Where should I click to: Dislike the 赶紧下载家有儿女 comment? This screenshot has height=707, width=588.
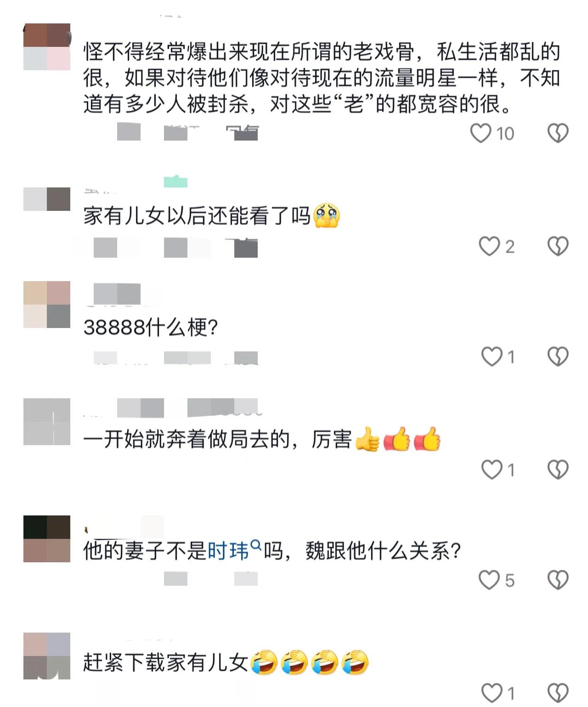(558, 693)
